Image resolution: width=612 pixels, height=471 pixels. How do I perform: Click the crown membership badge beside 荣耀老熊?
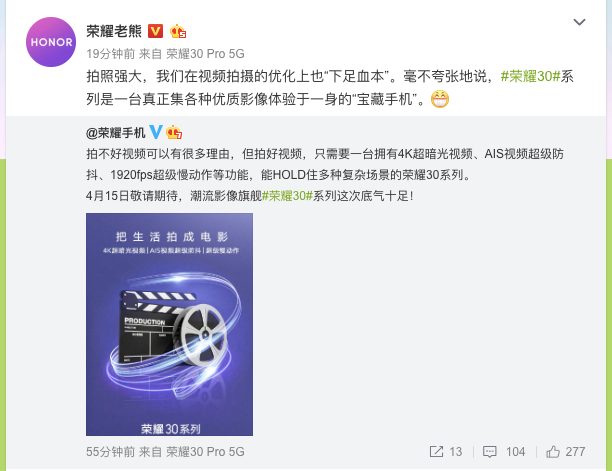(x=178, y=31)
